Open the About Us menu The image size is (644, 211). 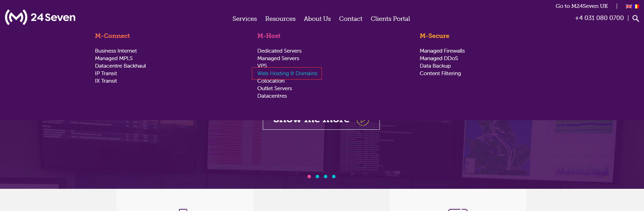[x=317, y=19]
